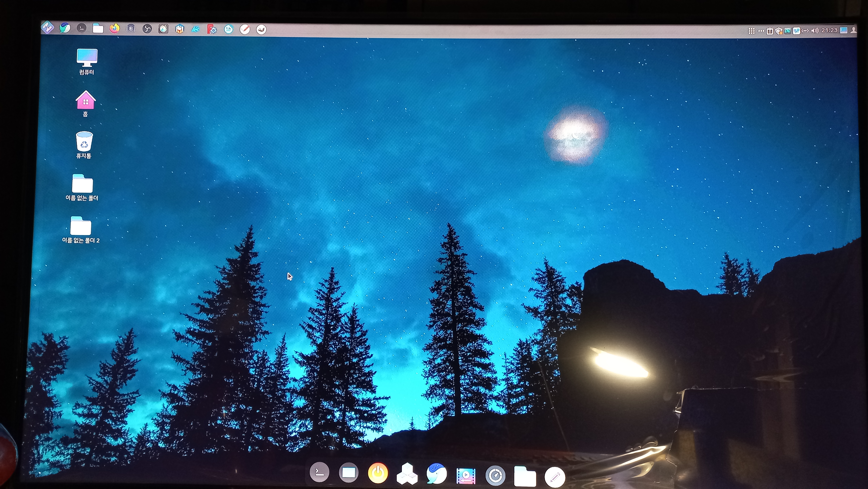Open the red pencil app in top panel
Image resolution: width=868 pixels, height=489 pixels.
(x=245, y=30)
